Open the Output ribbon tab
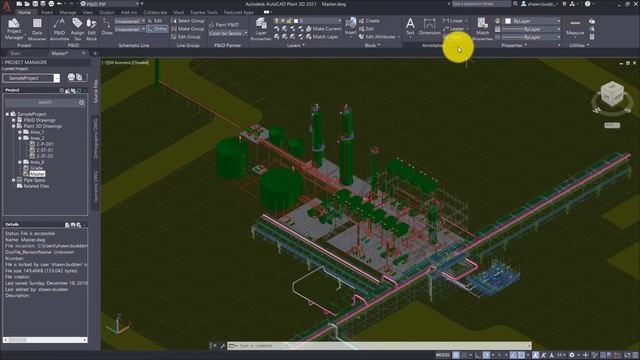 [x=107, y=12]
